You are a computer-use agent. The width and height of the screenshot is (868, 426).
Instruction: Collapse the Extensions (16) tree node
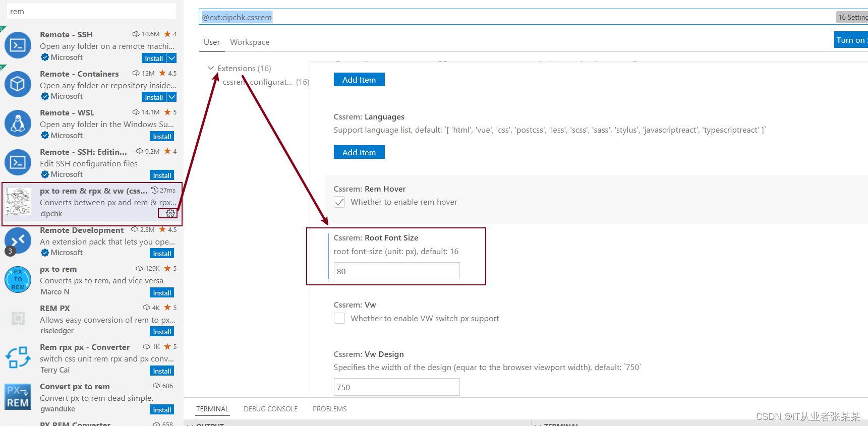pos(210,68)
